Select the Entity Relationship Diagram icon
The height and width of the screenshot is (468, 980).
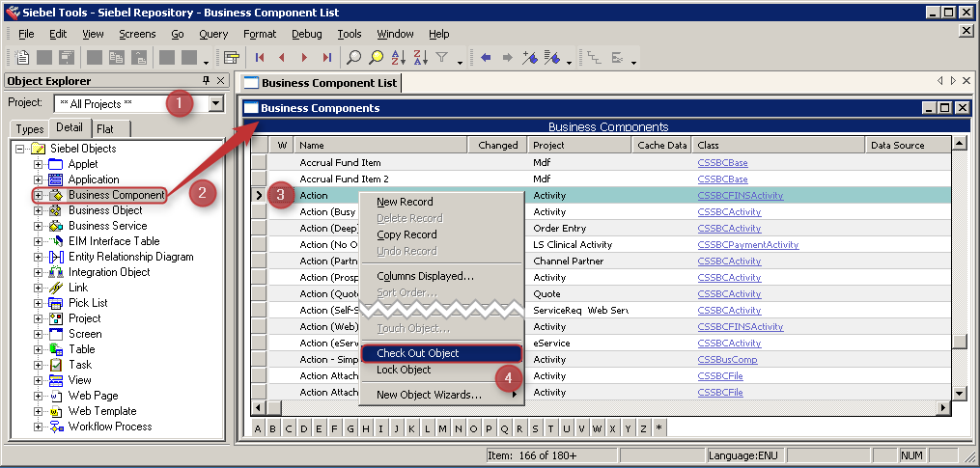tap(56, 257)
